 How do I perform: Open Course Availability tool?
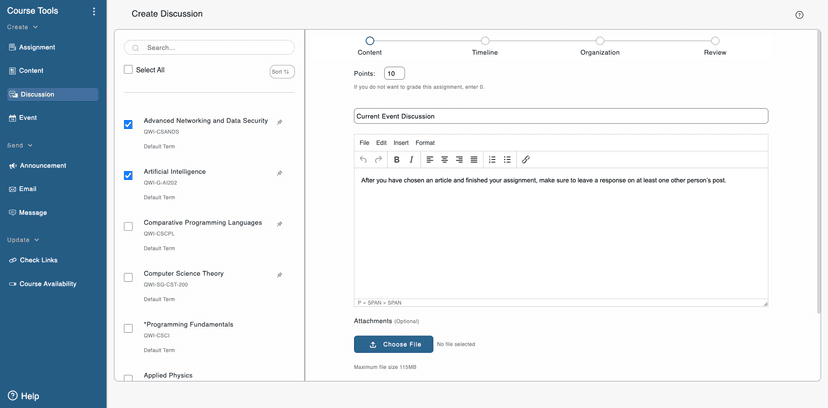point(43,284)
